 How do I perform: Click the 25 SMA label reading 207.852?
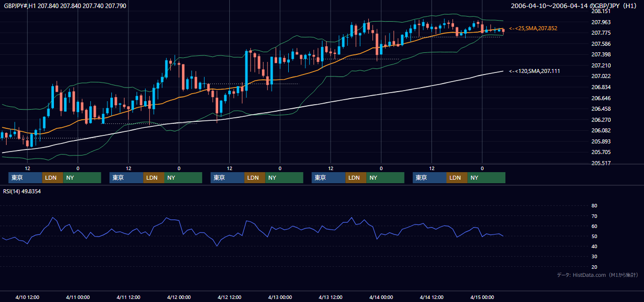click(x=533, y=28)
